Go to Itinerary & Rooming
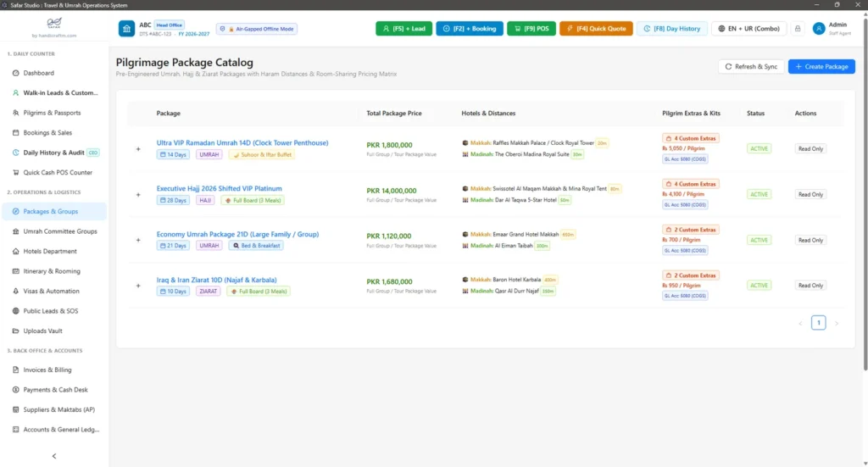Screen dimensions: 868x467 tap(54, 271)
